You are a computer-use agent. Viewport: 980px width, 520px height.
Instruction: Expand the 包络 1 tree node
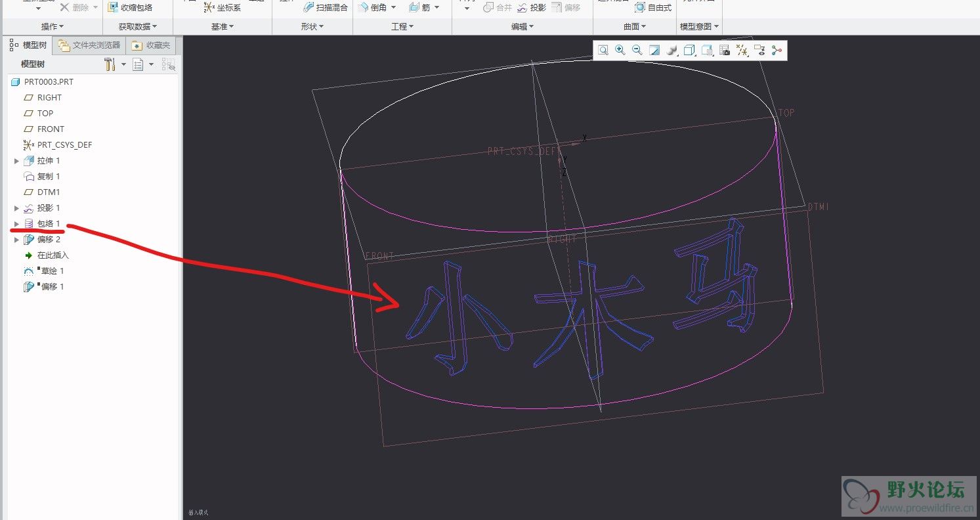pyautogui.click(x=16, y=224)
